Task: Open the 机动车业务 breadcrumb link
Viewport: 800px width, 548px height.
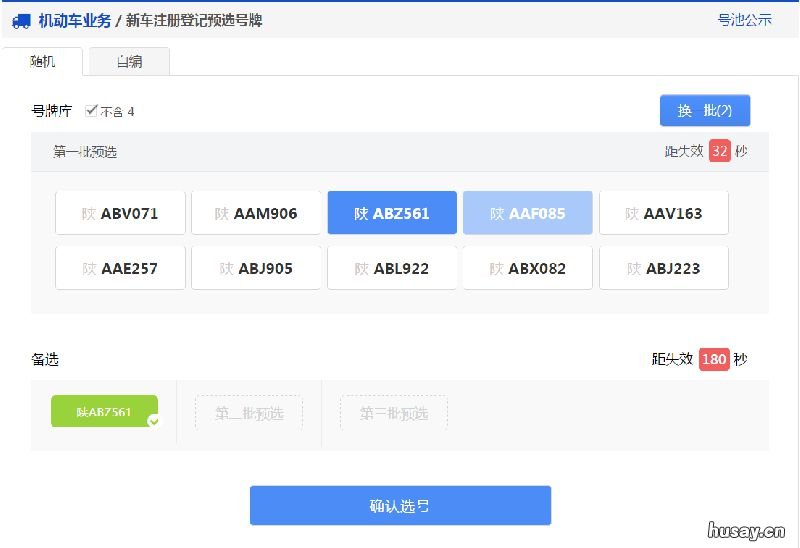Action: pos(74,20)
